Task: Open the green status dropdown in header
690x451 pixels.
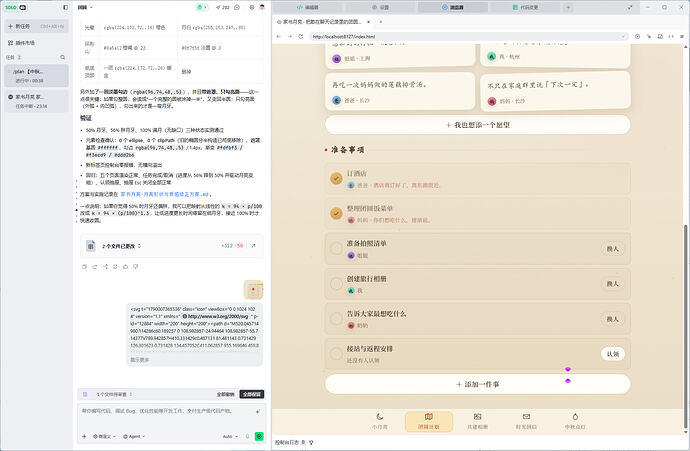Action: point(202,7)
